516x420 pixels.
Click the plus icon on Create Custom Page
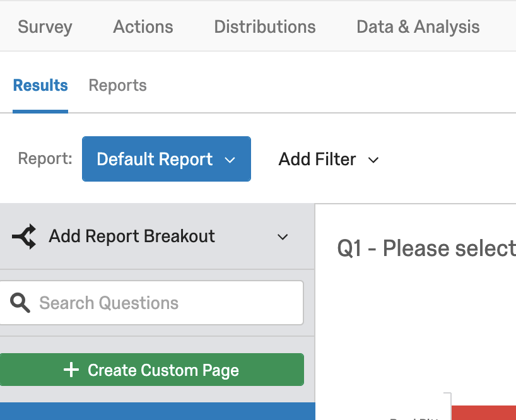(x=71, y=370)
